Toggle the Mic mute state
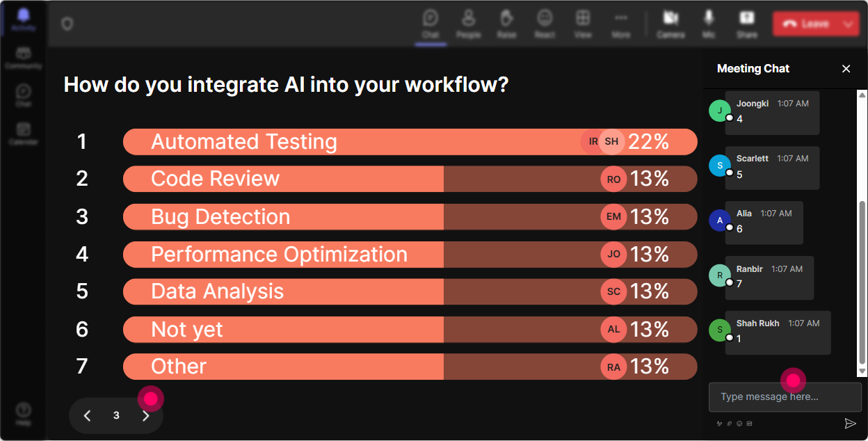Viewport: 868px width, 441px height. click(709, 23)
